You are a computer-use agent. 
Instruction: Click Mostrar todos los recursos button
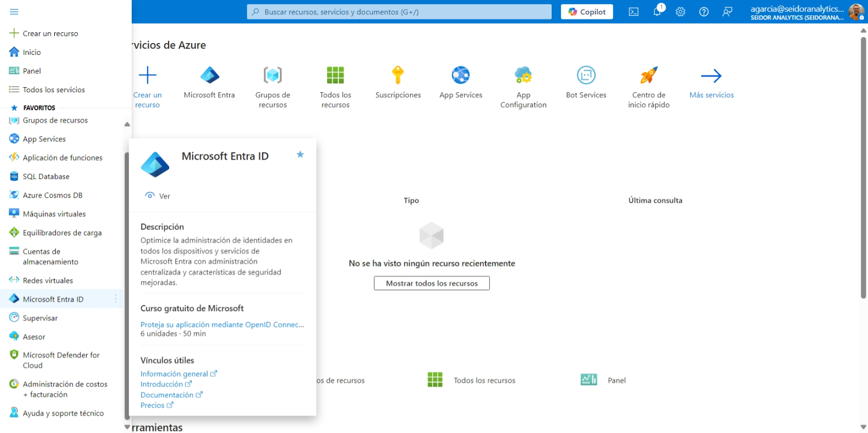(x=431, y=283)
